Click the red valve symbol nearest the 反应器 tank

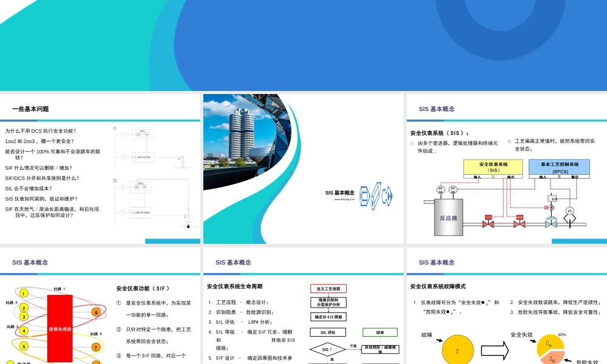coord(488,221)
